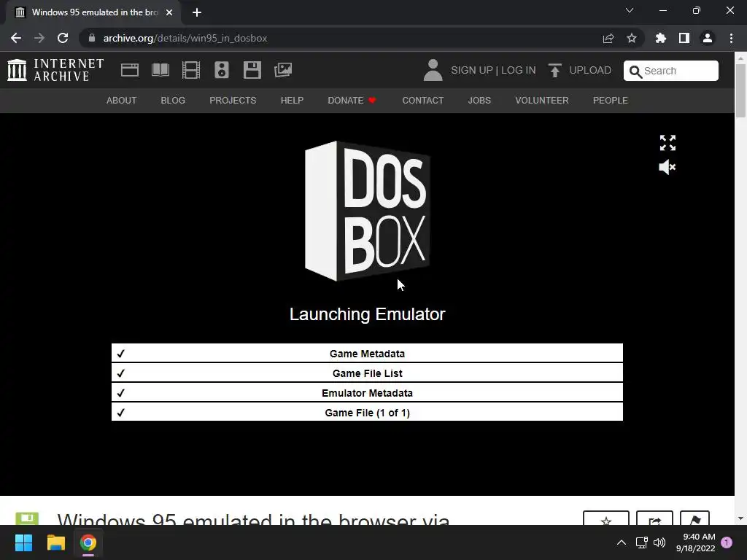This screenshot has height=560, width=747.
Task: Toggle the emulator mute speaker
Action: tap(667, 167)
